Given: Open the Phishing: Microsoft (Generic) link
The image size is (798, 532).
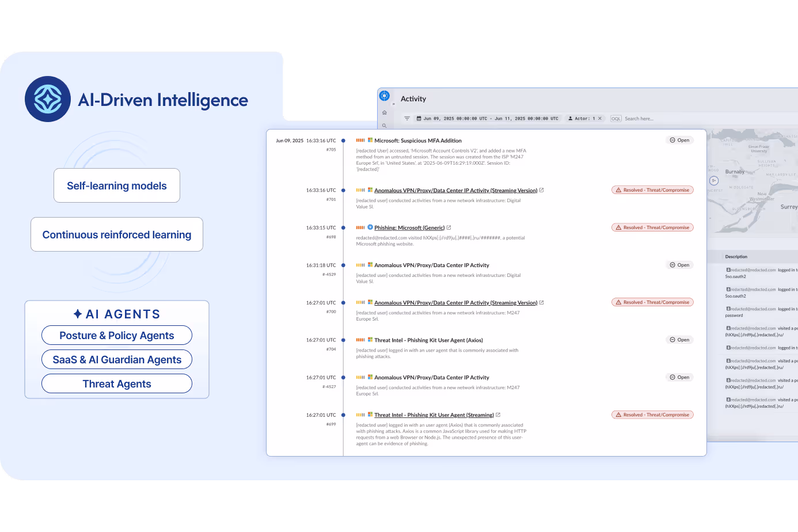Looking at the screenshot, I should pyautogui.click(x=409, y=228).
